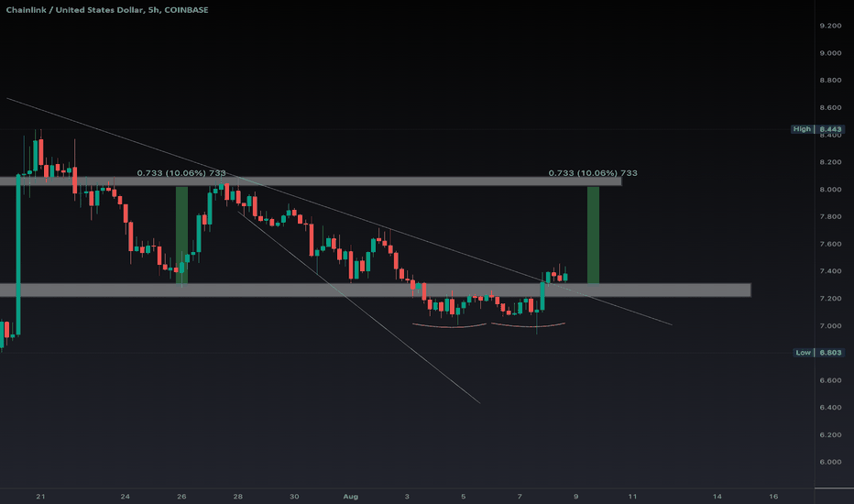
Task: Click date label 30 on time axis
Action: pos(294,497)
